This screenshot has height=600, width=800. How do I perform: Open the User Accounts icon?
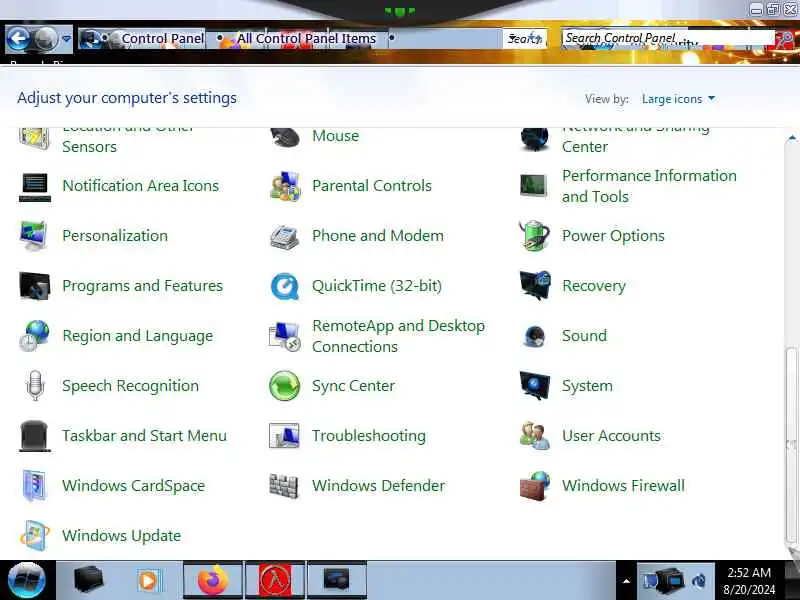tap(535, 436)
